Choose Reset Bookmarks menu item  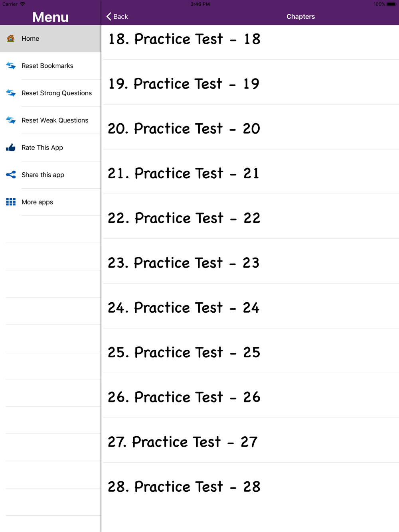51,66
